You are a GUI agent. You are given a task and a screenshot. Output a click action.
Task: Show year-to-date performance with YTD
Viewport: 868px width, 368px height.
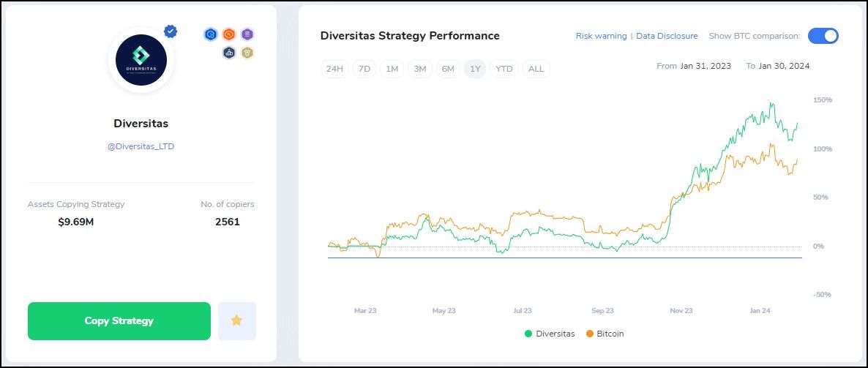[x=504, y=69]
